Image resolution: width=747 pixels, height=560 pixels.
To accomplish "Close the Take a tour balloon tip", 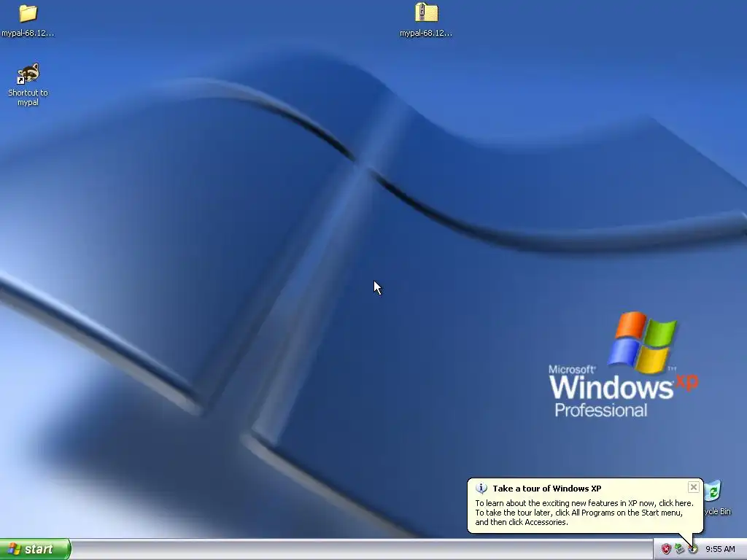I will 694,487.
